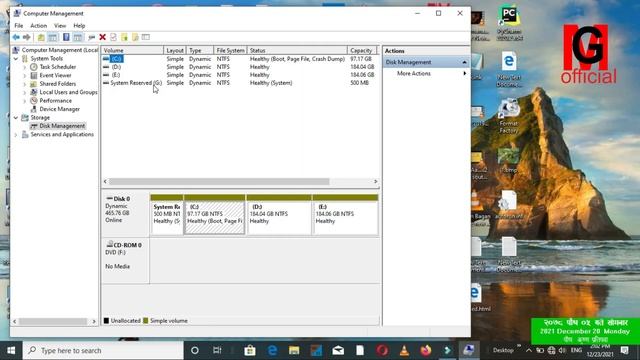Click the Up one level folder icon
This screenshot has height=360, width=640.
[x=41, y=38]
